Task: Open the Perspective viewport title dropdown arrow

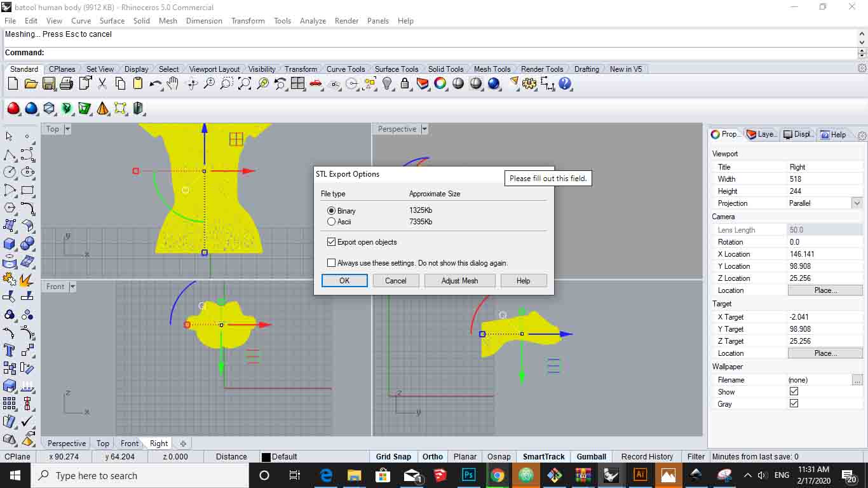Action: point(424,129)
